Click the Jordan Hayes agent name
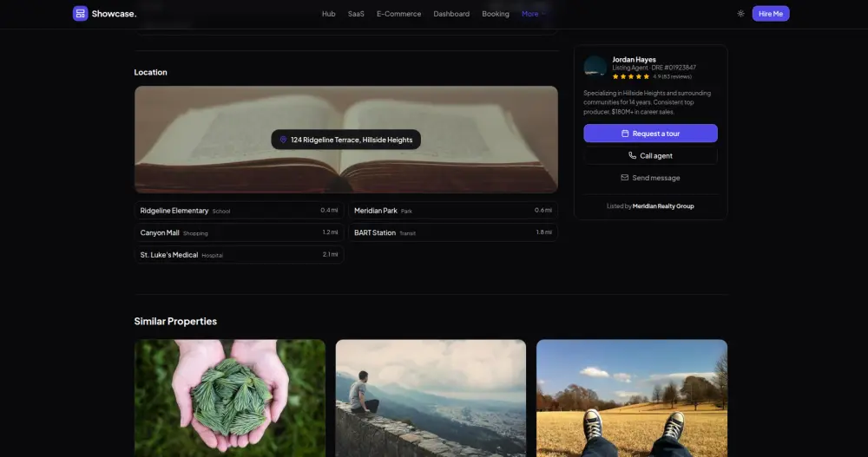The width and height of the screenshot is (868, 457). [x=634, y=59]
